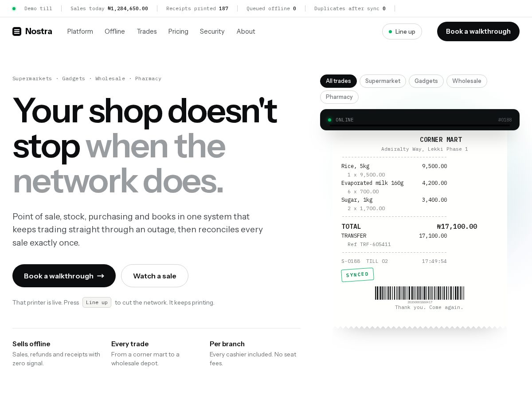
Task: Click the ONLINE status label on printer
Action: coord(344,120)
